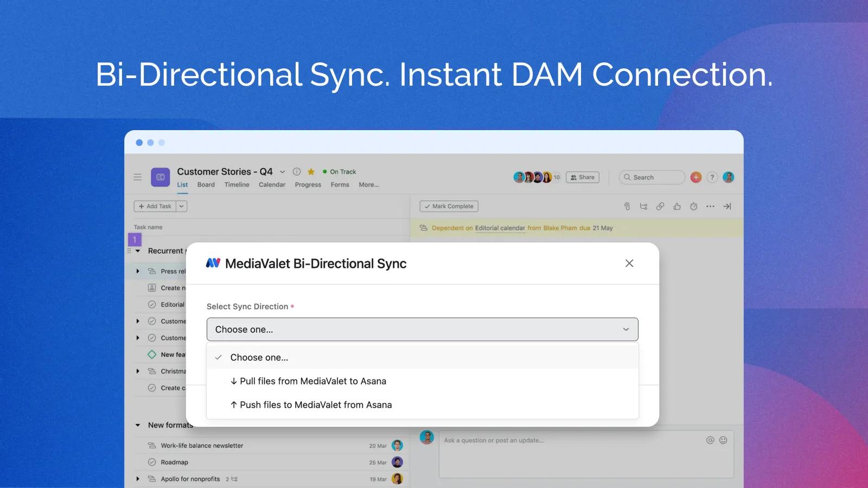Open the Add Task dropdown arrow
868x488 pixels.
coord(182,206)
